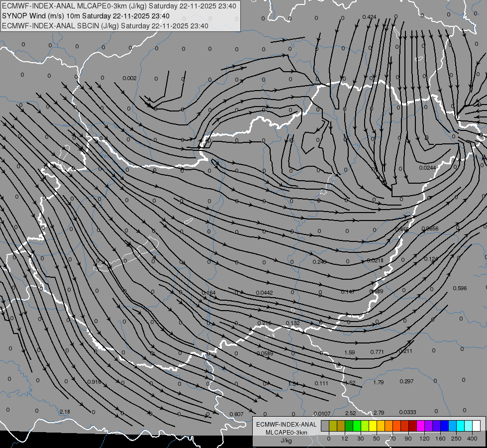The width and height of the screenshot is (487, 448).
Task: Click the map value 0.0244
Action: (x=428, y=168)
